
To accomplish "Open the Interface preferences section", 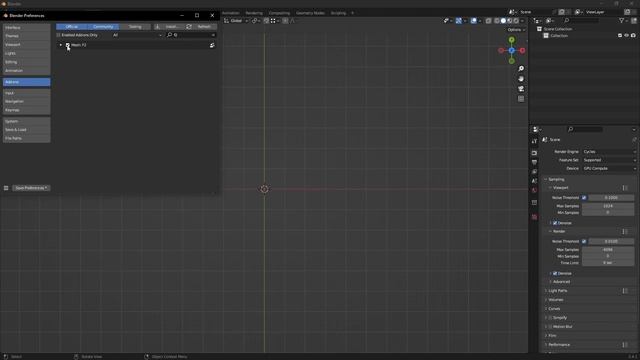I will [27, 27].
